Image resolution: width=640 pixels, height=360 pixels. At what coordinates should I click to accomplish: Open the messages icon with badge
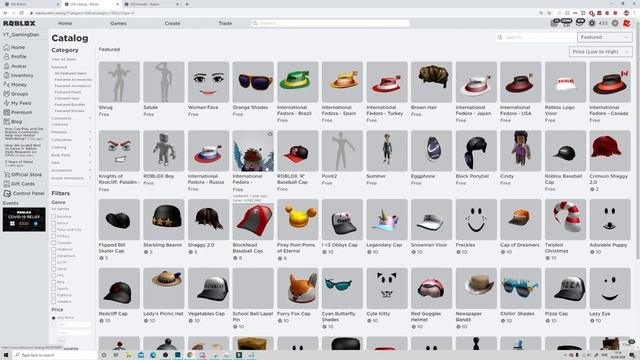click(x=579, y=23)
